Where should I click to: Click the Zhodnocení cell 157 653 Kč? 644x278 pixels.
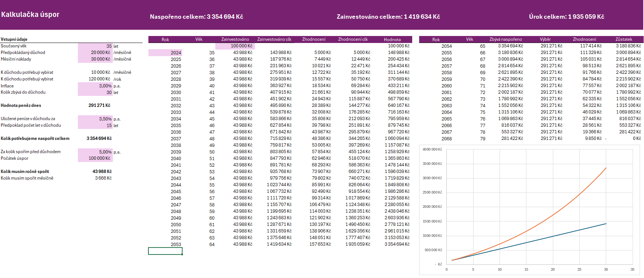(x=320, y=244)
